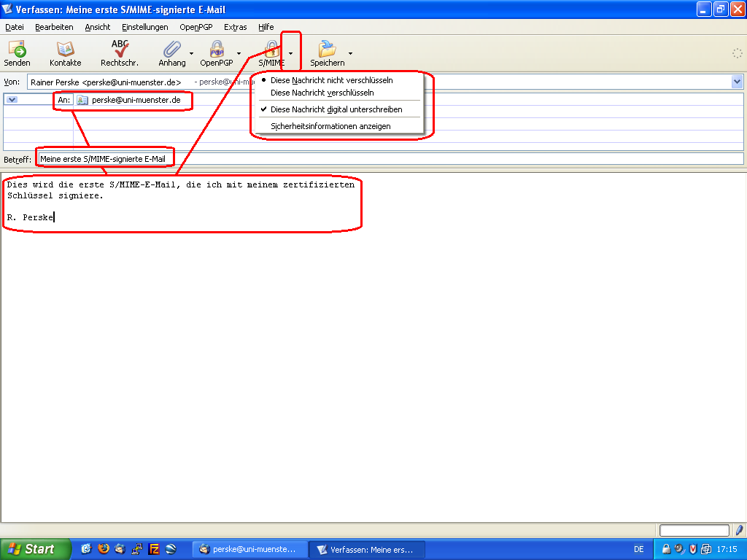This screenshot has height=560, width=747.
Task: Toggle 'Diese Nachricht digital unterschreiben'
Action: pyautogui.click(x=336, y=109)
